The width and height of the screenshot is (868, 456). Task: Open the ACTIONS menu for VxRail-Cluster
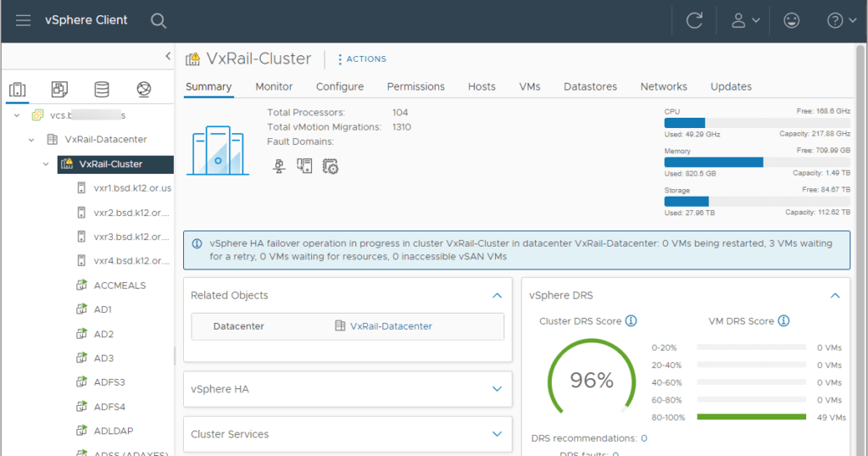pyautogui.click(x=362, y=59)
